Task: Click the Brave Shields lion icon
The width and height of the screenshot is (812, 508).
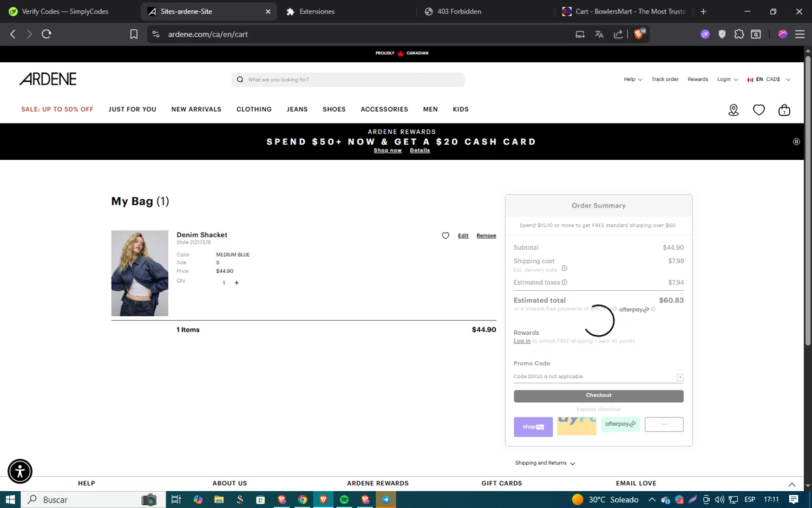Action: (639, 34)
